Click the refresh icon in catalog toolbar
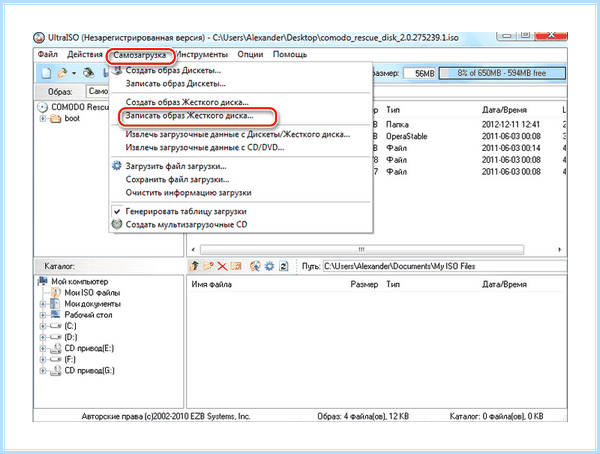Screen dimensions: 600x454 [x=284, y=266]
